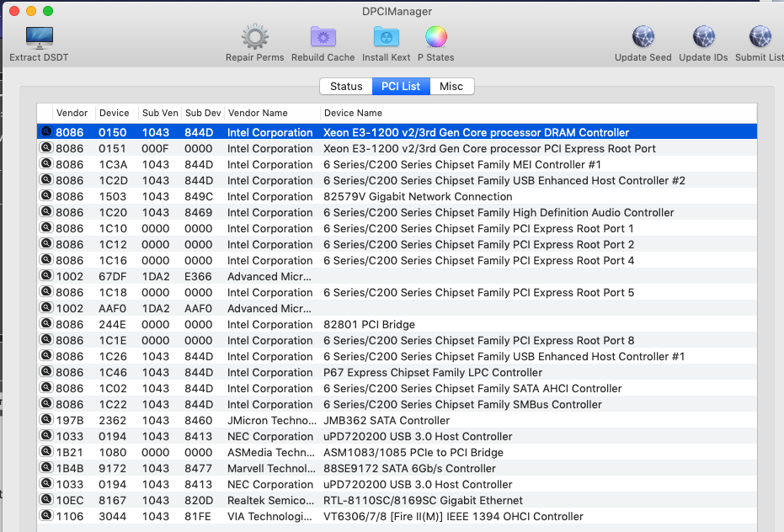The image size is (784, 532).
Task: Sort by the Vendor column header
Action: [72, 113]
